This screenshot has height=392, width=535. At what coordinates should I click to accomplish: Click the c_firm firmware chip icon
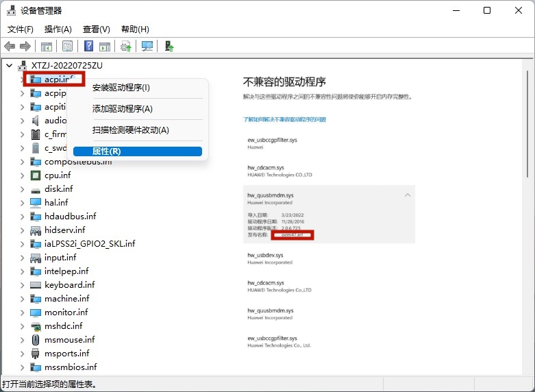[36, 134]
